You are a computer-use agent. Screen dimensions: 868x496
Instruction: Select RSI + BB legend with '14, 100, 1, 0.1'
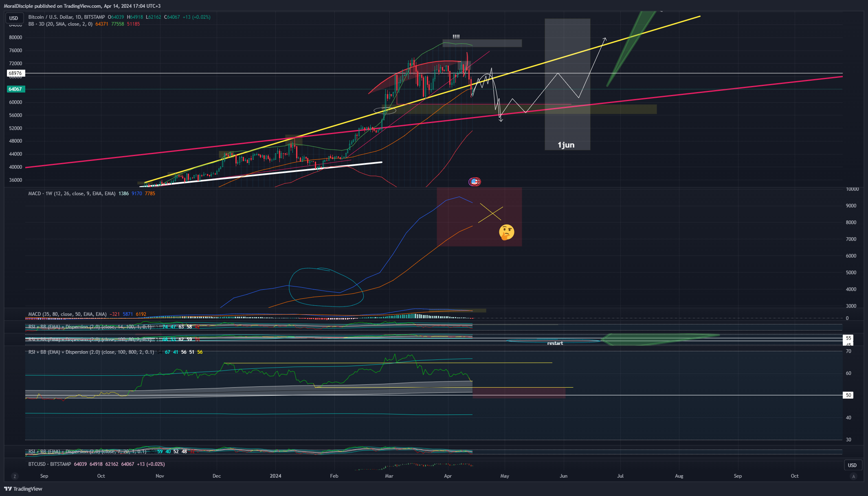[x=90, y=327]
